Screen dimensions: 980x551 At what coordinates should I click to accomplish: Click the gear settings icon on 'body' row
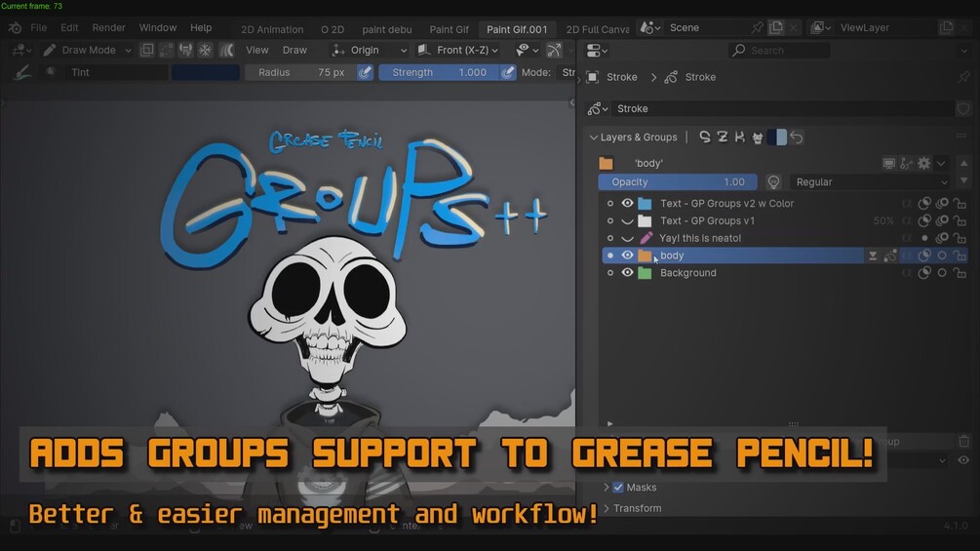coord(923,163)
